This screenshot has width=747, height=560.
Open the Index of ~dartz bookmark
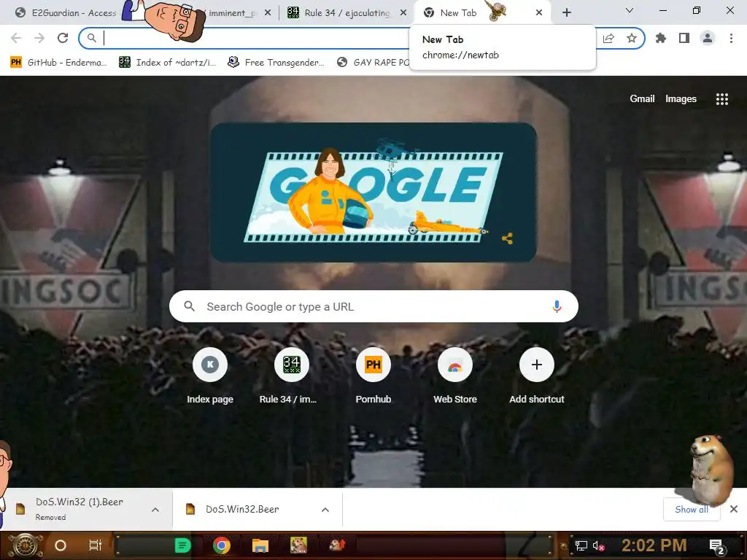(x=168, y=63)
